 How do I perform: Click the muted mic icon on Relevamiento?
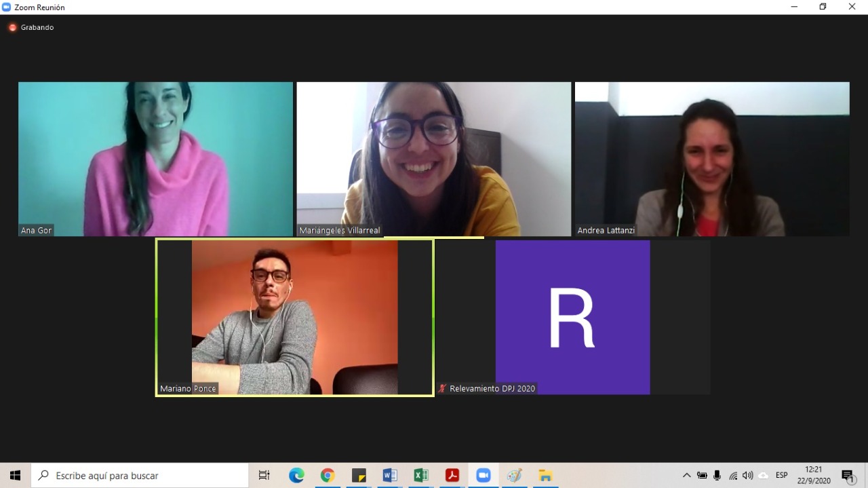442,389
